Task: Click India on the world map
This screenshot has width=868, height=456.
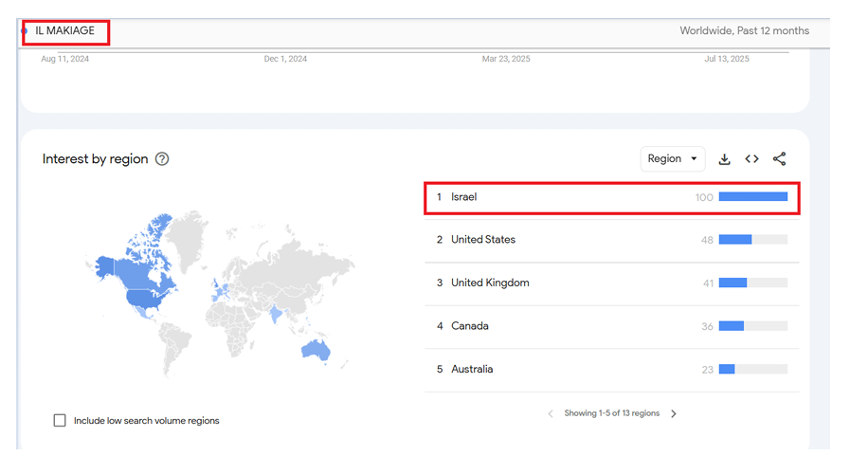Action: tap(275, 315)
